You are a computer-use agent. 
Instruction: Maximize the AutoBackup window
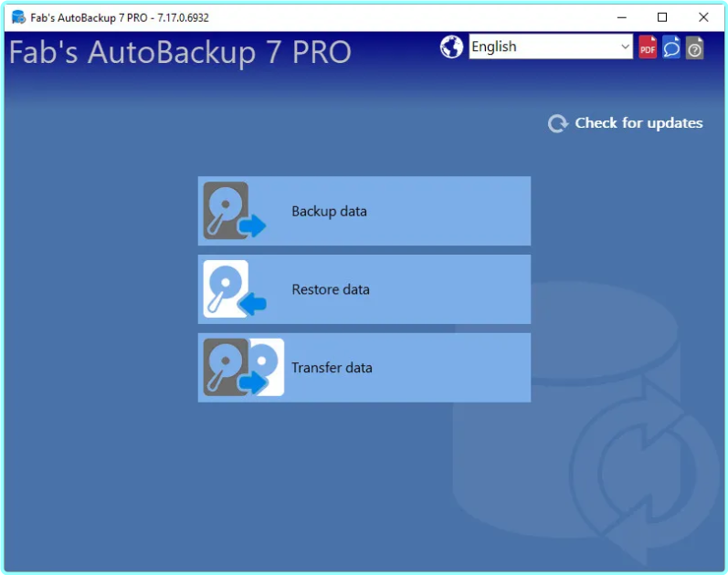[662, 17]
